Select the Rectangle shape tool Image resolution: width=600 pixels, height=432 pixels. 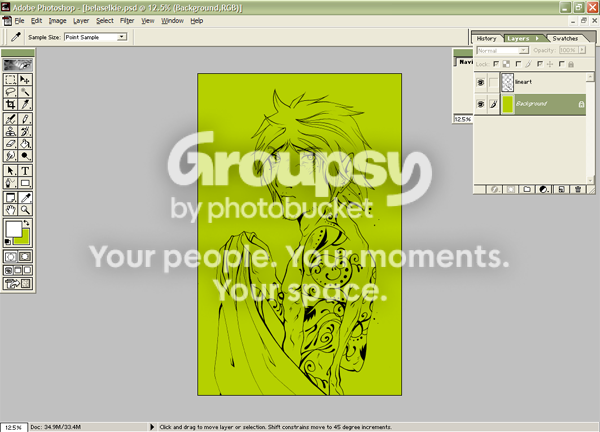pyautogui.click(x=25, y=183)
